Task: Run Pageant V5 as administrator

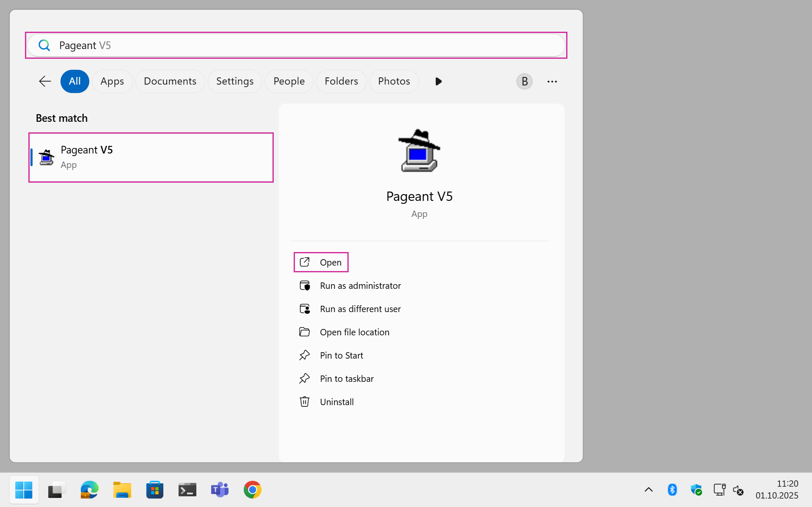Action: click(x=360, y=286)
